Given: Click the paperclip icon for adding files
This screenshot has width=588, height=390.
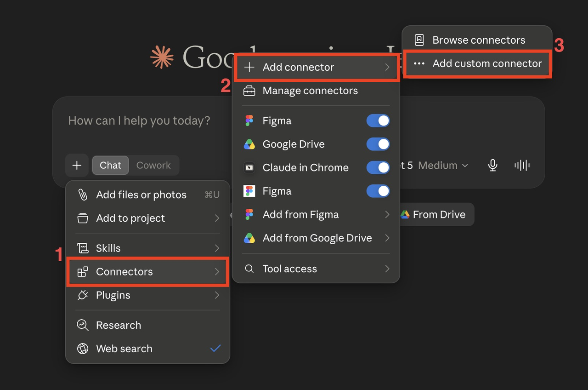Looking at the screenshot, I should (x=83, y=195).
